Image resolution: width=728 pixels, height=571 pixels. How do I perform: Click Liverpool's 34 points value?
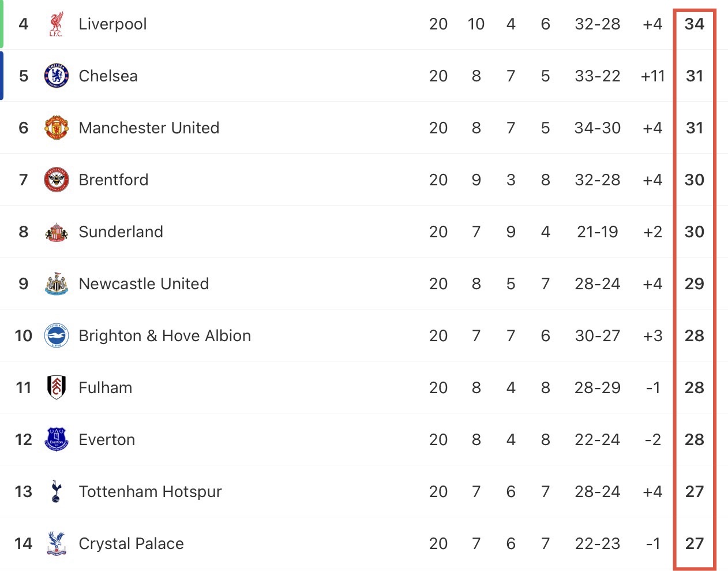tap(695, 24)
